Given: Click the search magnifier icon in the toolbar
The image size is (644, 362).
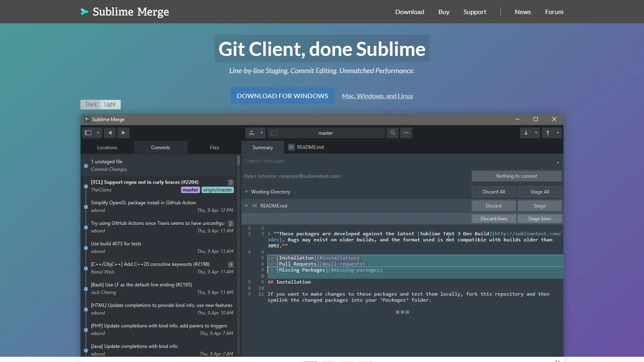Looking at the screenshot, I should pos(392,133).
